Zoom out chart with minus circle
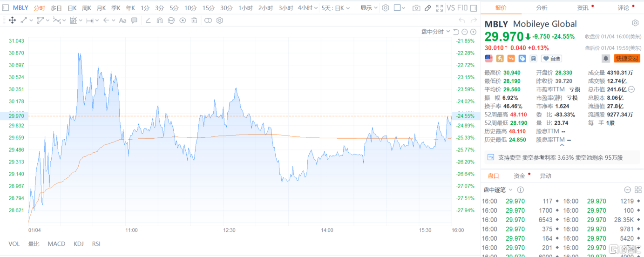This screenshot has width=644, height=257. pos(465,32)
